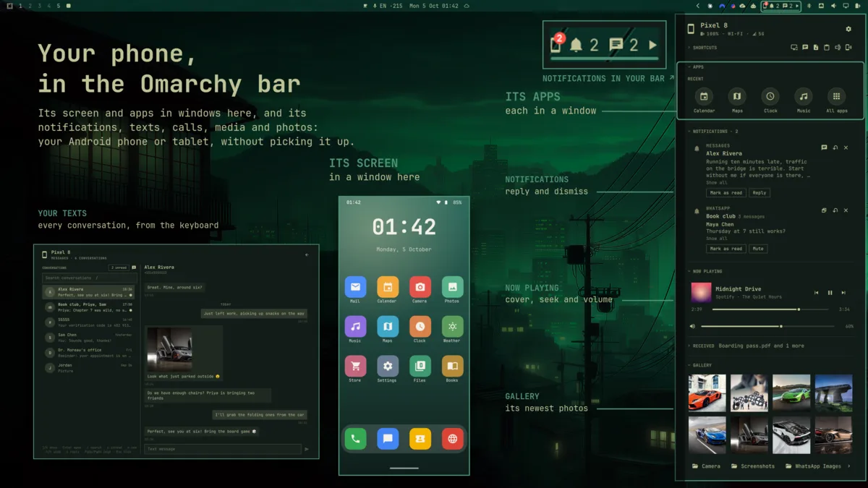Open the Weather app on phone screen
The width and height of the screenshot is (868, 488).
coord(452,327)
